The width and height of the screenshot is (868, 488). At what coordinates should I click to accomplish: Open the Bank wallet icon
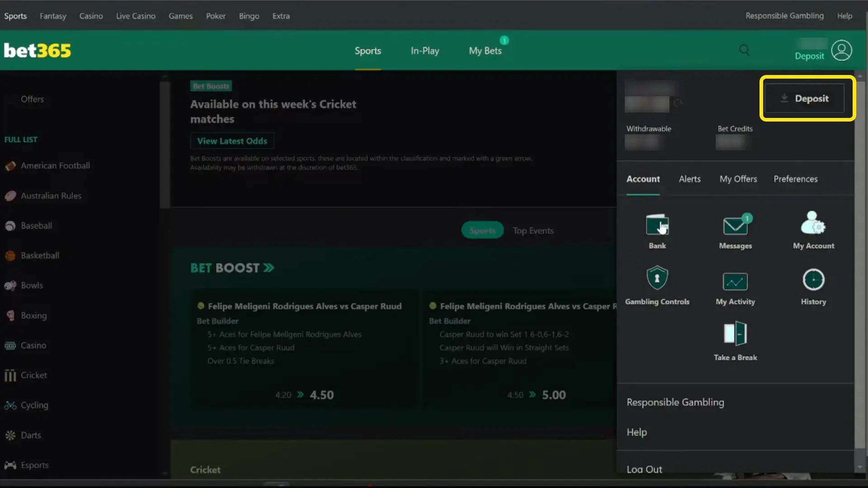[657, 225]
